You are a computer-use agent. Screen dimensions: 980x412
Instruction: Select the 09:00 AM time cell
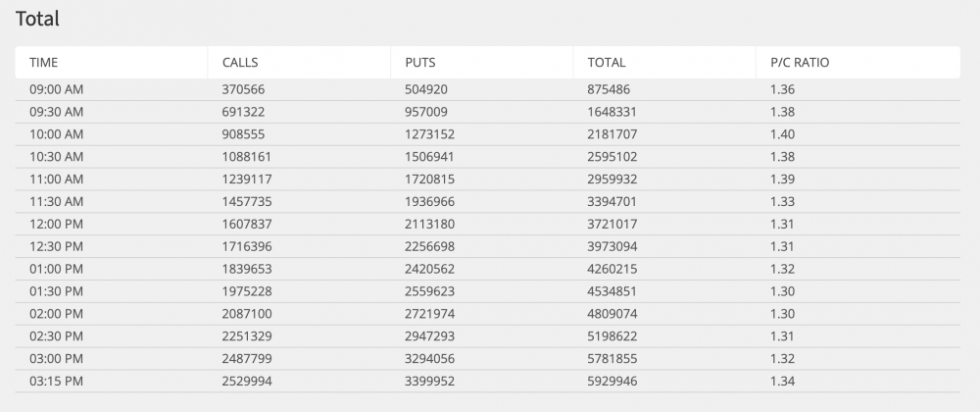[x=57, y=89]
